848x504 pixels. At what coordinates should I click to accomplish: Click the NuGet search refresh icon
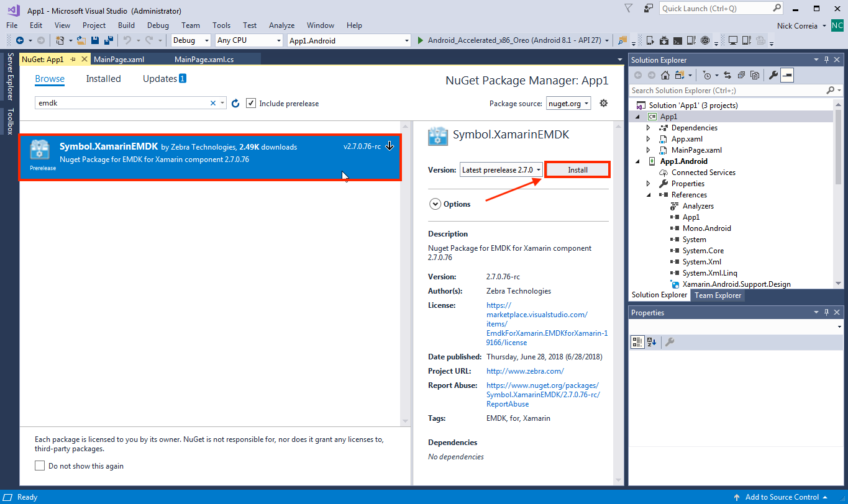tap(235, 104)
